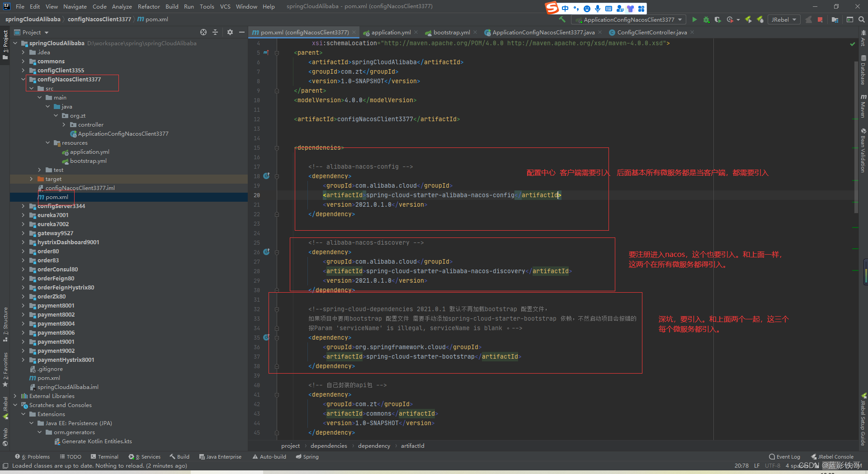Screen dimensions: 868x474
Task: Toggle the Maven tool window on right stripe
Action: tap(863, 106)
